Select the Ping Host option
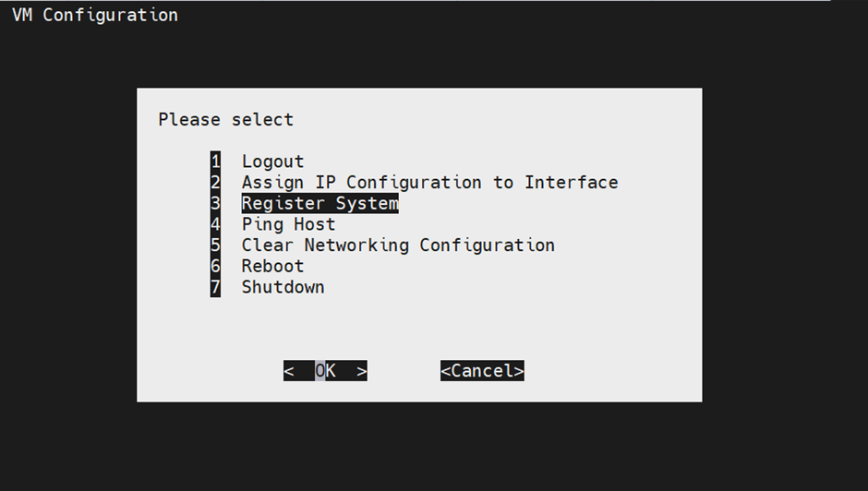The width and height of the screenshot is (868, 491). tap(288, 224)
